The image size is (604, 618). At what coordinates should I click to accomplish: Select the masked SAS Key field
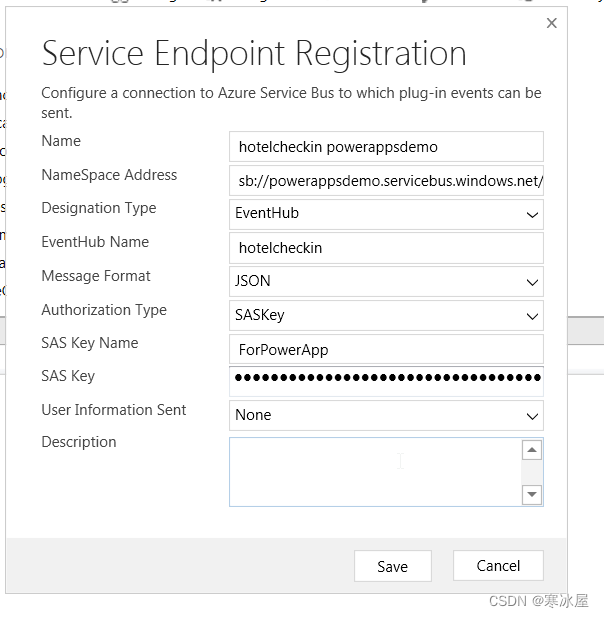385,381
